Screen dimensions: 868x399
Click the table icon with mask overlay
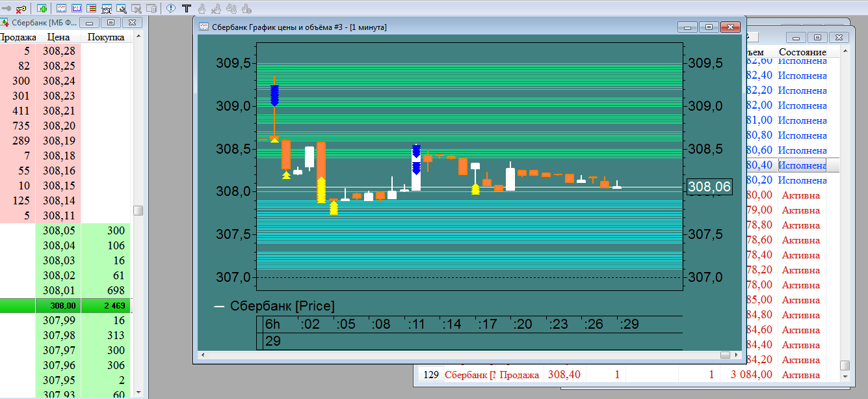106,8
